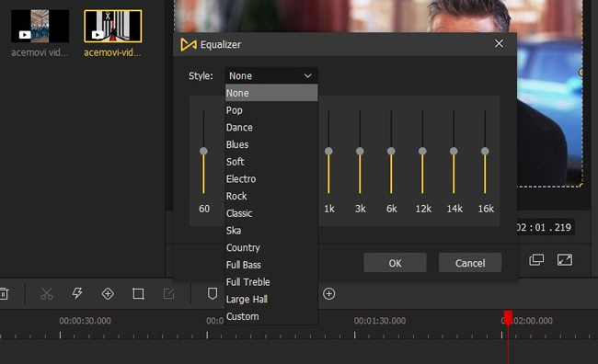The width and height of the screenshot is (598, 364).
Task: Toggle fullscreen preview icon
Action: coord(565,260)
